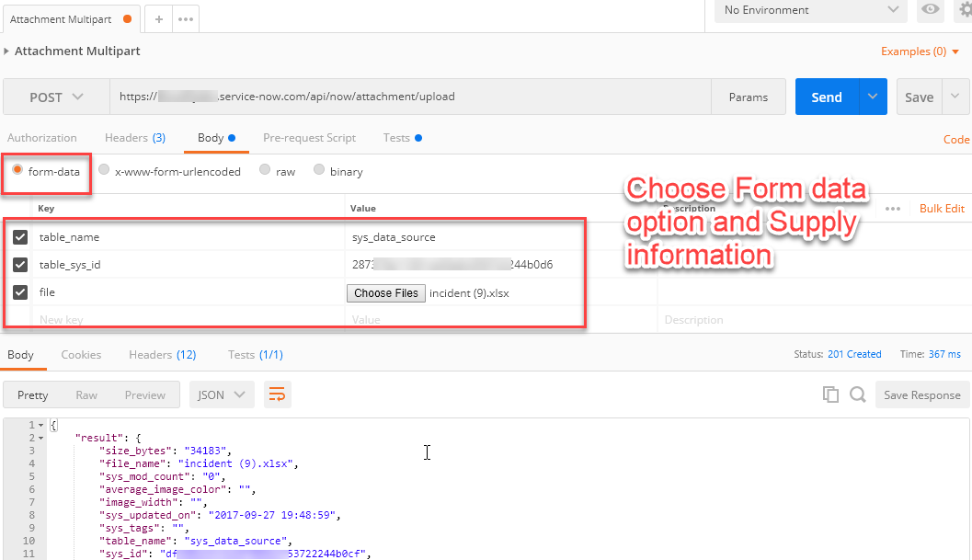
Task: Click the Send button
Action: pos(826,97)
